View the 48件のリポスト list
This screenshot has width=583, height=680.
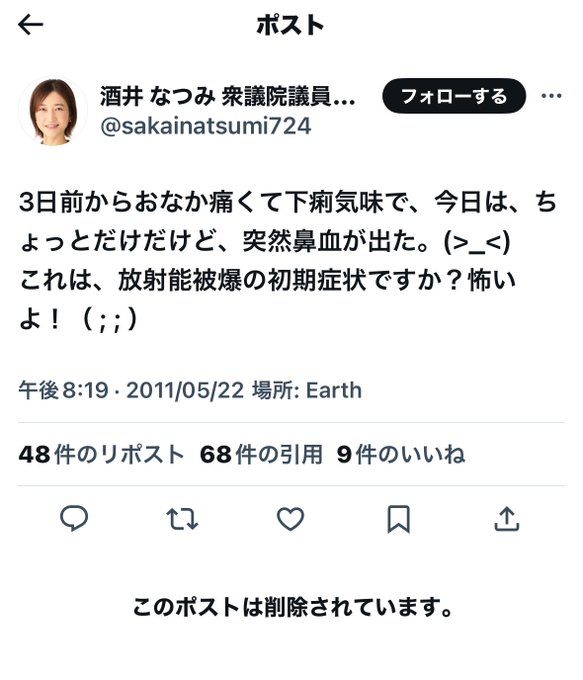coord(102,454)
